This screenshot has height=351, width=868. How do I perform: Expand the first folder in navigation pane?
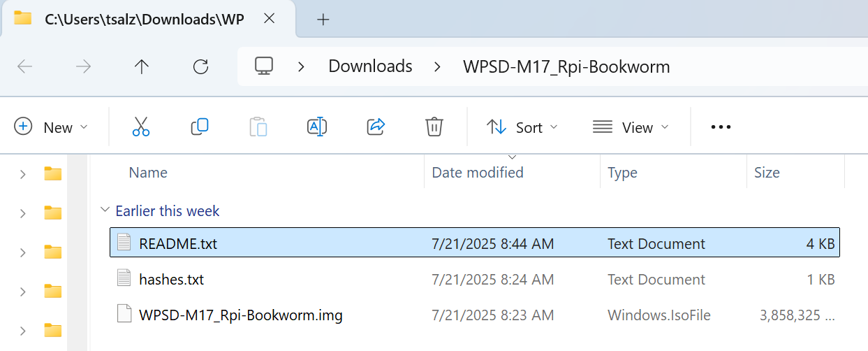23,174
